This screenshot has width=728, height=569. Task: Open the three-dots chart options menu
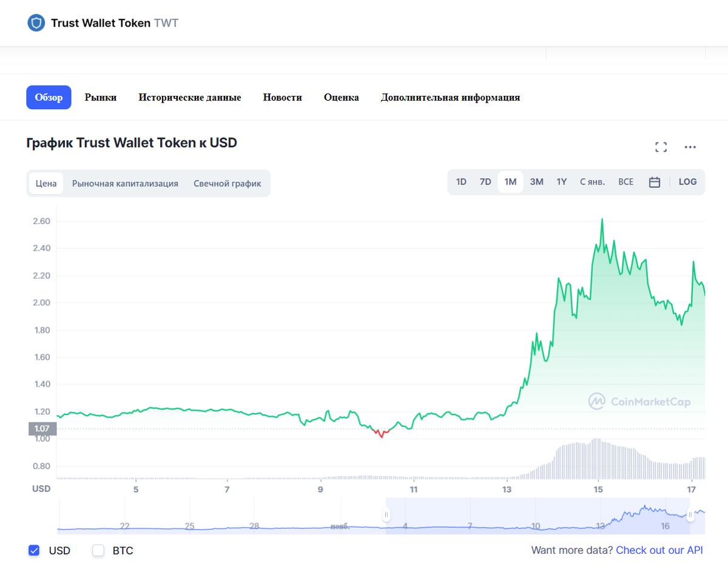tap(690, 147)
